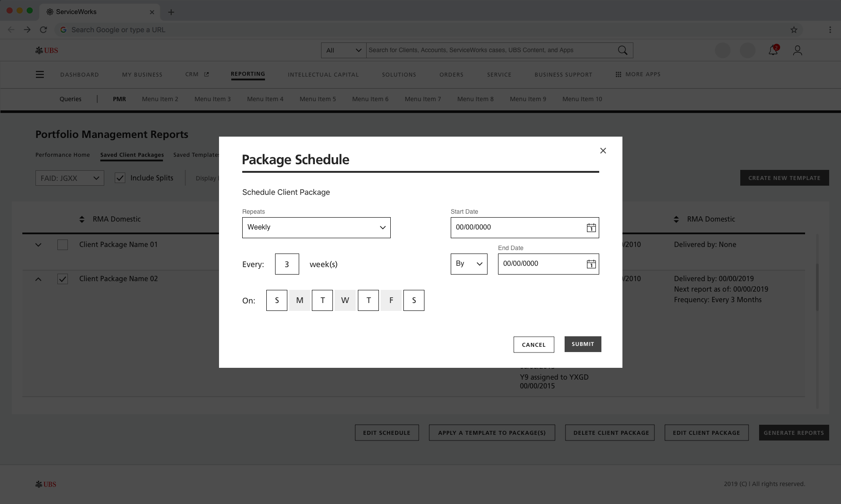Close the Package Schedule dialog with X
Screen dimensions: 841x504
pos(603,151)
